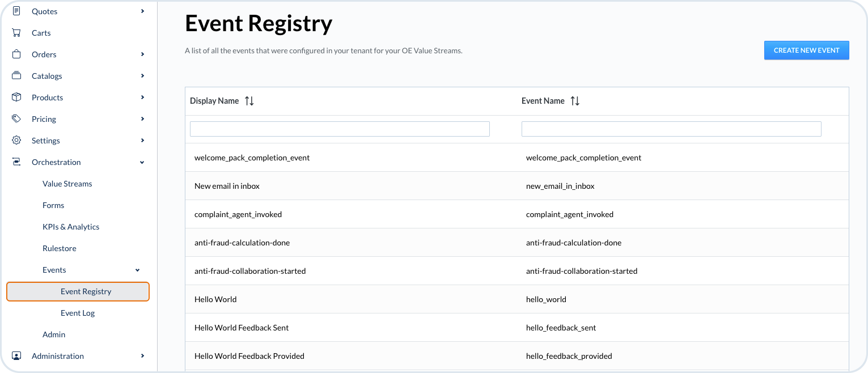Sort table by Display Name arrows
Image resolution: width=868 pixels, height=373 pixels.
(249, 101)
